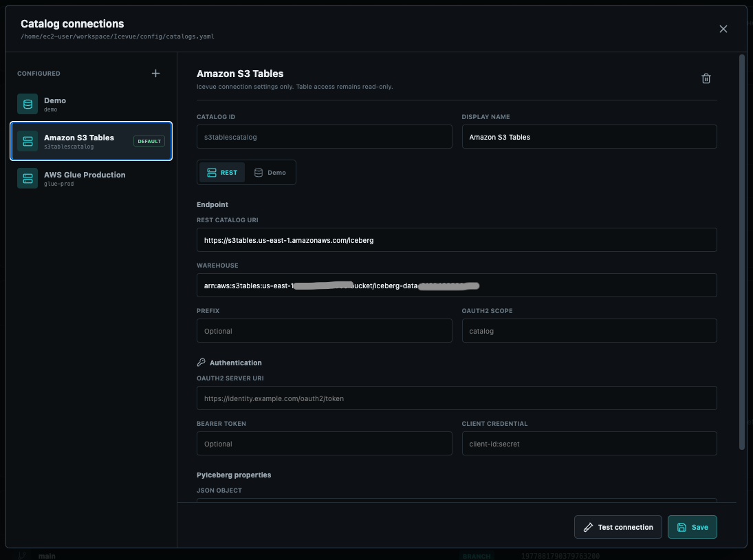This screenshot has height=560, width=753.
Task: Select Amazon S3 Tables connection row
Action: point(91,141)
